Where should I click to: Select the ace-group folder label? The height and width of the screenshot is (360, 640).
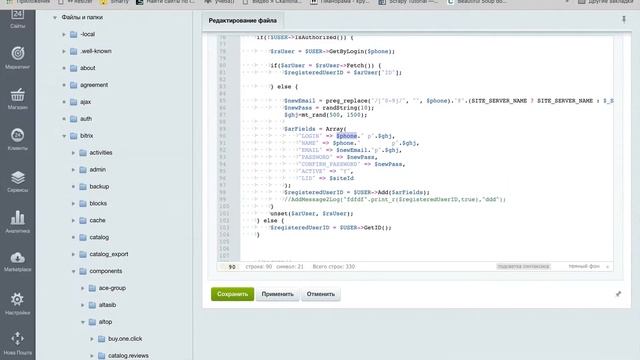click(112, 288)
